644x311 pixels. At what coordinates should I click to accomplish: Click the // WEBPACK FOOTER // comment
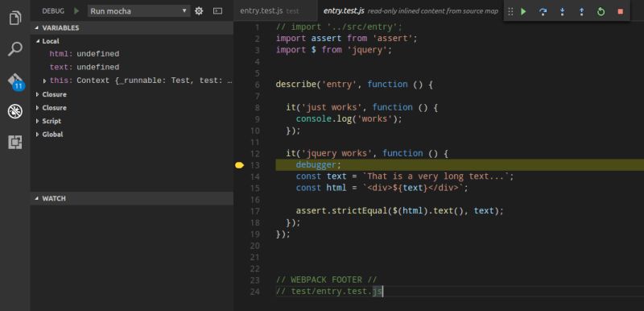[326, 280]
